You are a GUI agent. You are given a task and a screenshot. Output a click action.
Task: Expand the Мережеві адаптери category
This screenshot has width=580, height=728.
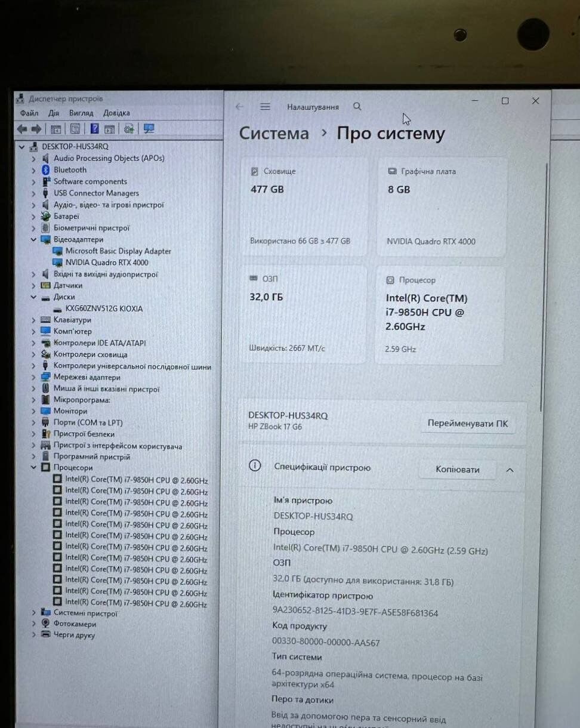[x=34, y=378]
